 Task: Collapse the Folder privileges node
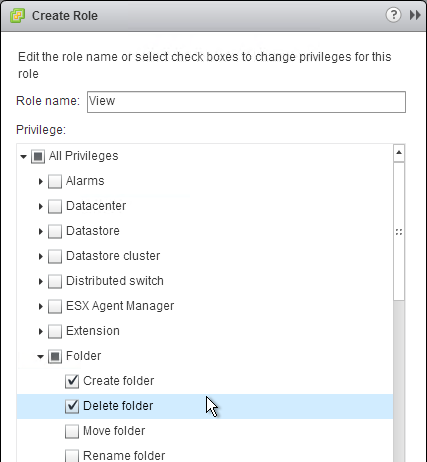coord(40,356)
